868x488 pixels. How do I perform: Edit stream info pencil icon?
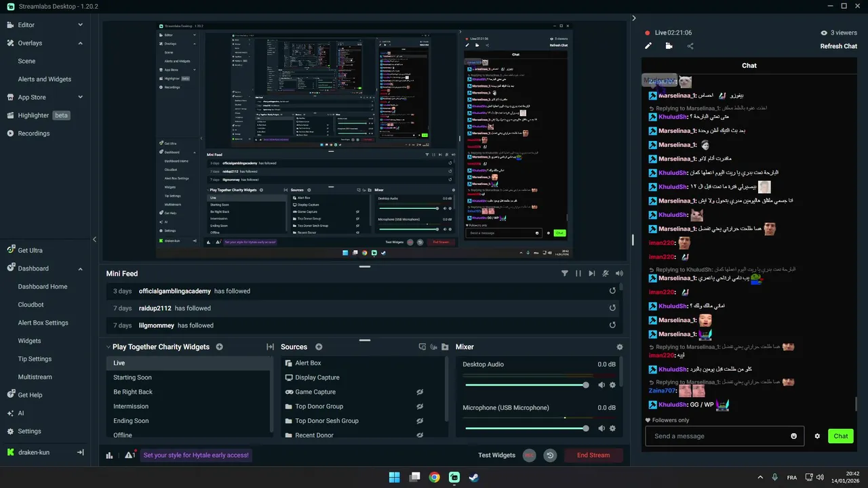click(x=648, y=46)
